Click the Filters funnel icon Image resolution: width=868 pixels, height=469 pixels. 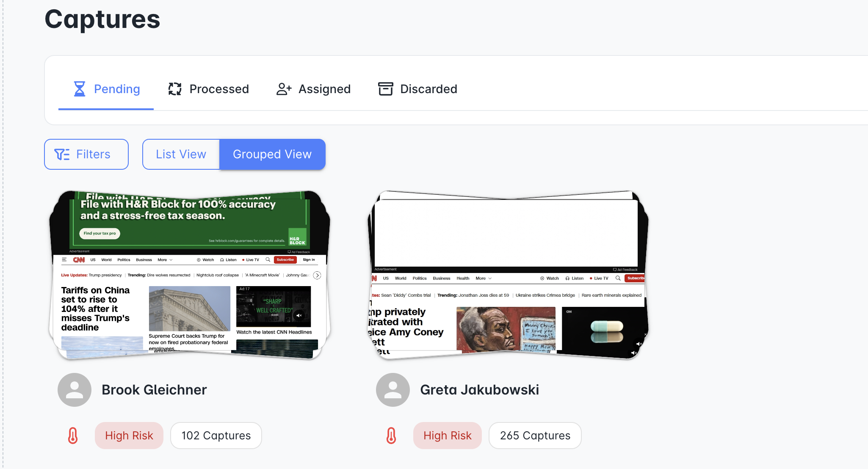[62, 154]
